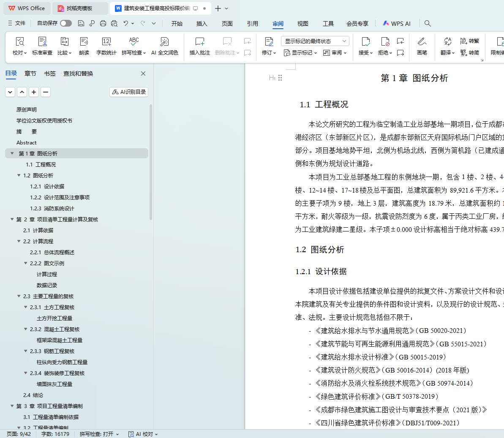Image resolution: width=504 pixels, height=438 pixels.
Task: Collapse the 第 1 章 图纸分析 outline node
Action: [x=12, y=153]
